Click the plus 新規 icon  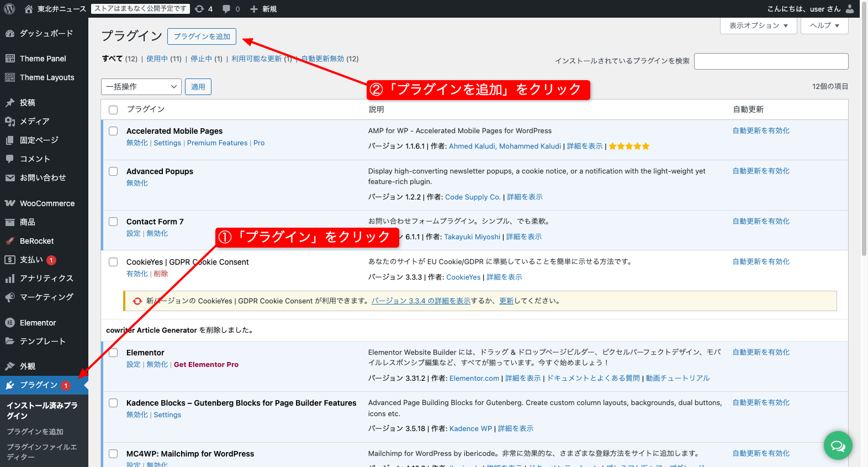pos(254,9)
